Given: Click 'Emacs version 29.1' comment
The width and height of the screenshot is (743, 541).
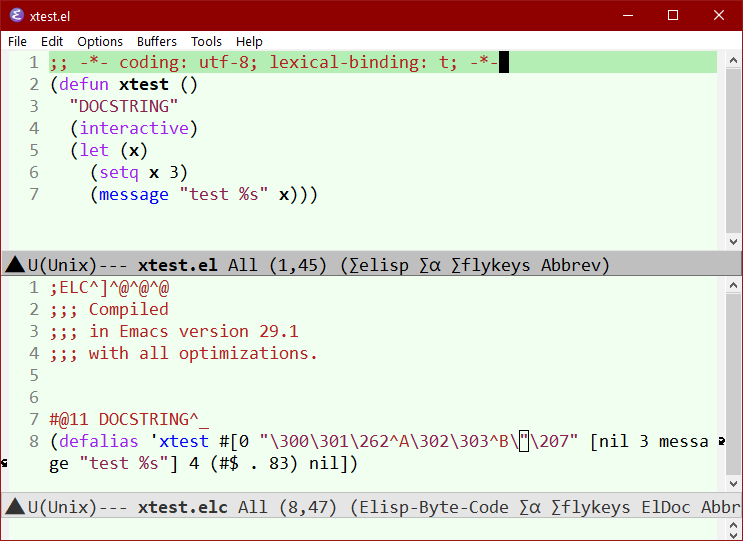Looking at the screenshot, I should [209, 331].
